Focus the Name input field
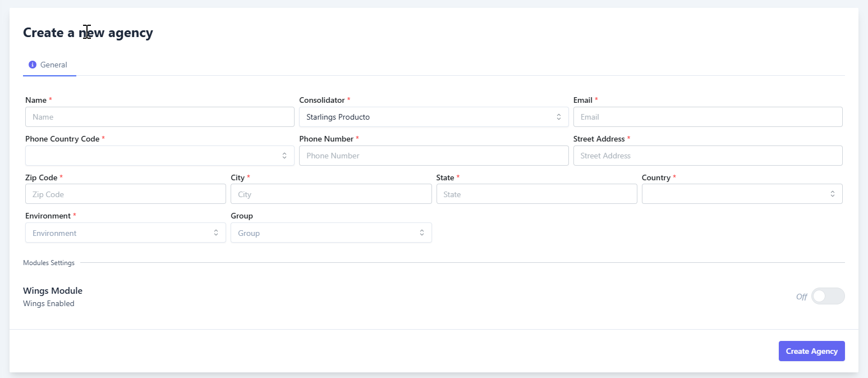Screen dimensions: 868x378 click(x=159, y=117)
